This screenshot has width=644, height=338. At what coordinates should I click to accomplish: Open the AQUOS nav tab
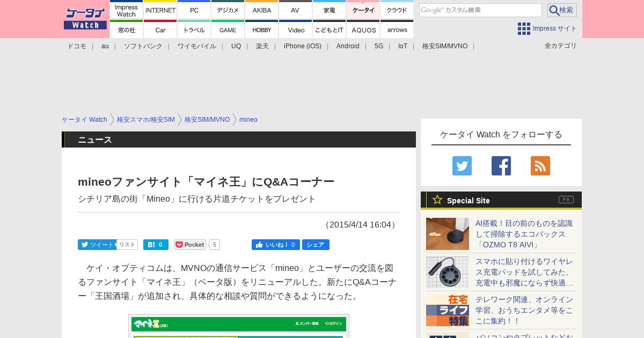[x=363, y=29]
